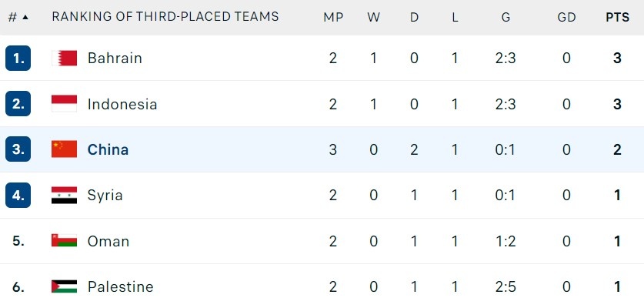Click Oman's 1:2 goals cell
The image size is (644, 308).
pos(506,241)
